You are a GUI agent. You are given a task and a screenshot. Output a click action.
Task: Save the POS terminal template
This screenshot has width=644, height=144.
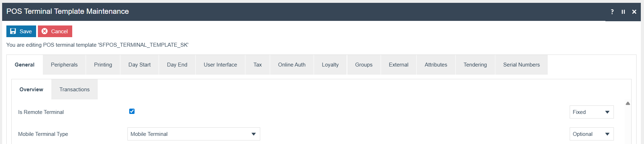pyautogui.click(x=21, y=31)
